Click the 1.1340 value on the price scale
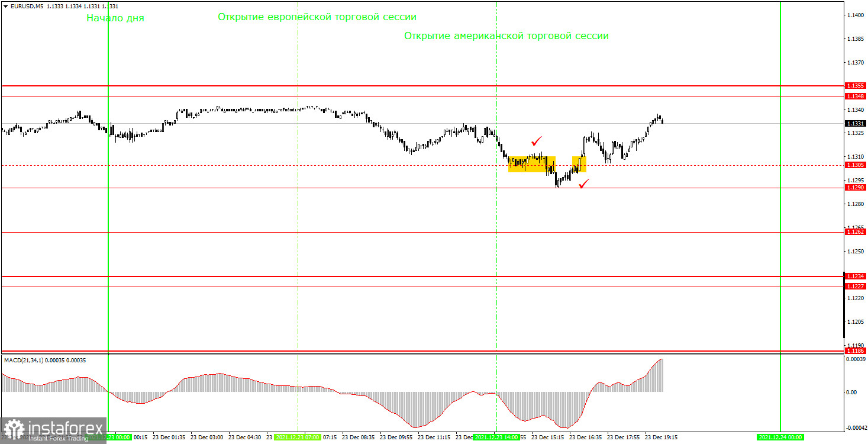Viewport: 868px width, 444px height. tap(856, 110)
